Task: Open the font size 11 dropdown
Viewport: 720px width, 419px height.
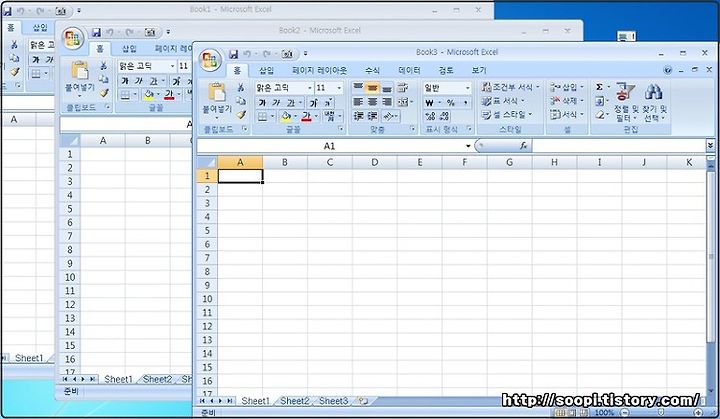Action: click(339, 88)
